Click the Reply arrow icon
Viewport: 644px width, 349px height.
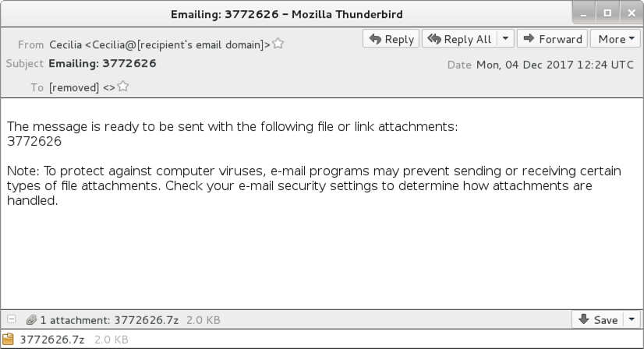pyautogui.click(x=375, y=39)
